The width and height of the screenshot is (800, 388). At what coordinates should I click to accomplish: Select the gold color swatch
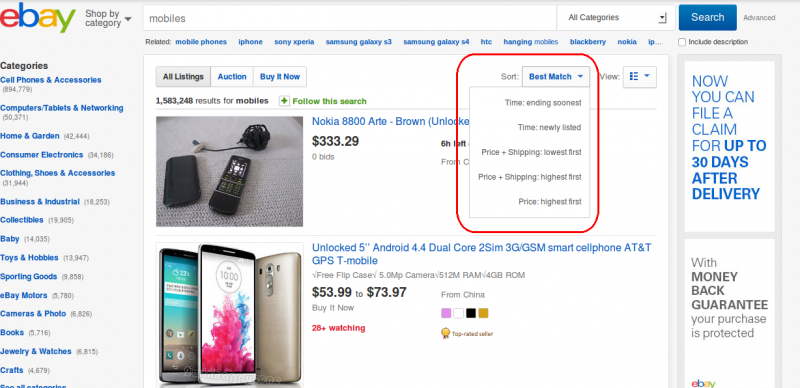483,313
